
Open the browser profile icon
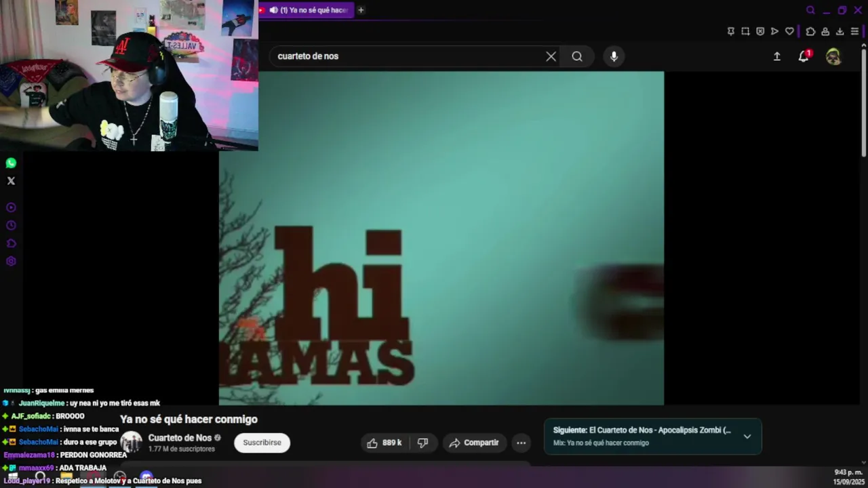point(825,31)
